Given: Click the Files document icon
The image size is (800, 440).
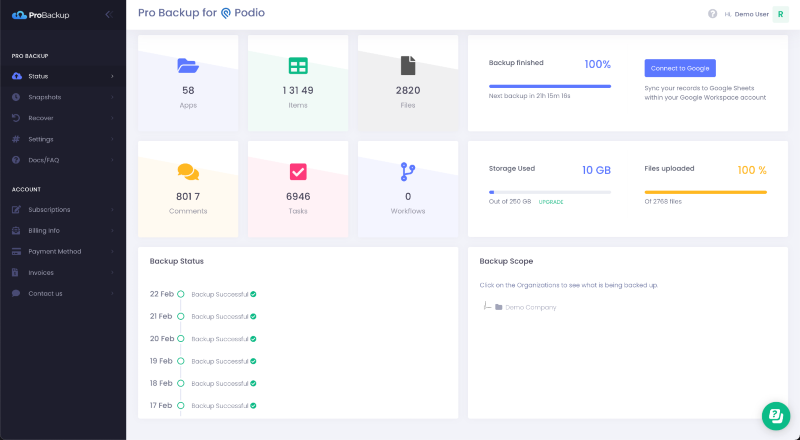Looking at the screenshot, I should [x=407, y=66].
